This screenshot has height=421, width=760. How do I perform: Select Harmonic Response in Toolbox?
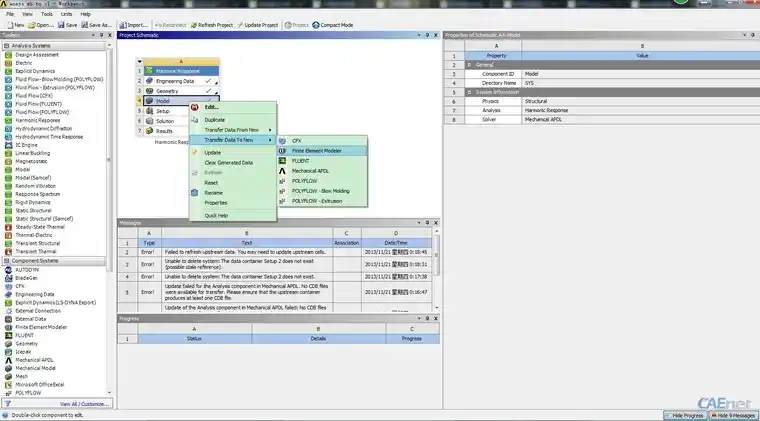point(37,121)
